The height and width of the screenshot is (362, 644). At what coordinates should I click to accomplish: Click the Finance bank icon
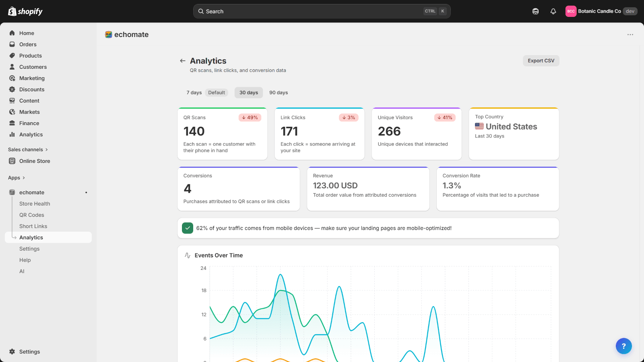(x=12, y=123)
